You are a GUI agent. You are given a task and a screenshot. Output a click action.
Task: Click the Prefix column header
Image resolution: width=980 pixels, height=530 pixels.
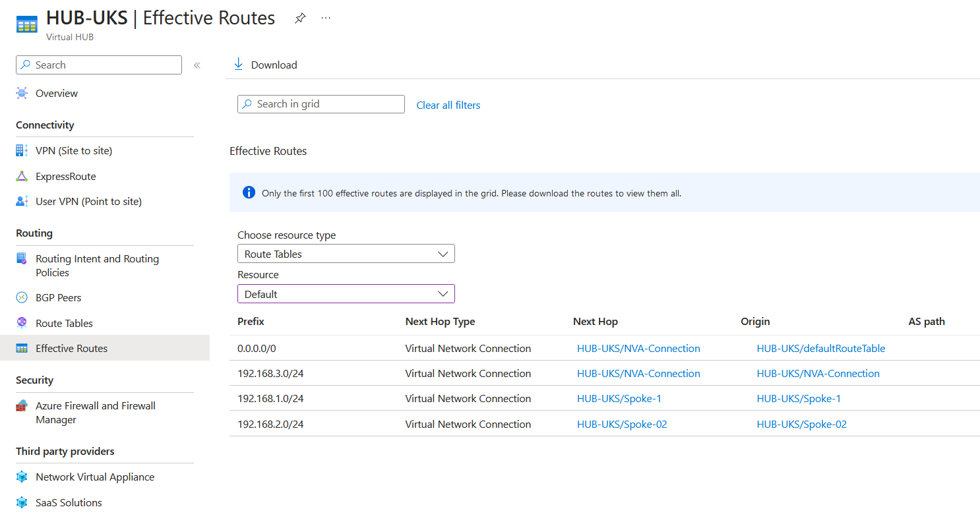[251, 322]
